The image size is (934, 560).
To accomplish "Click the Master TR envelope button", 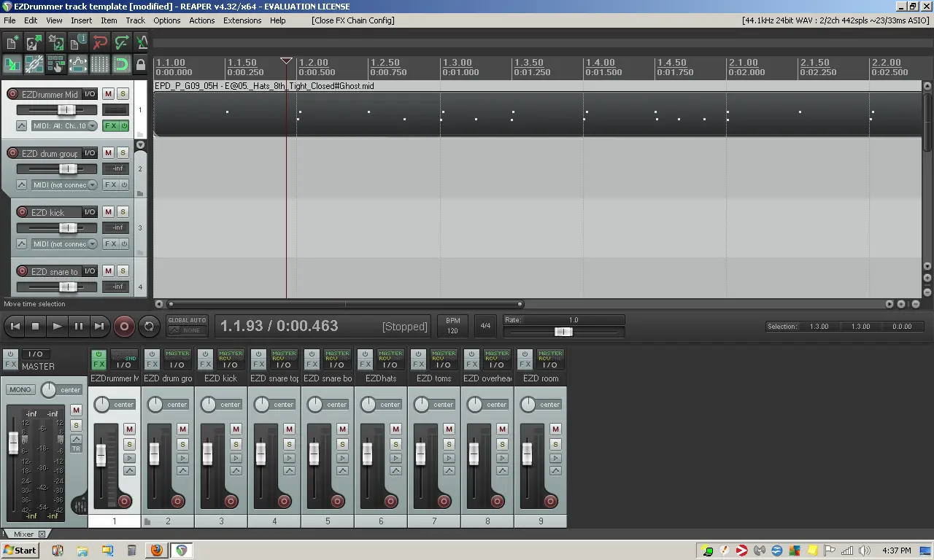I will [76, 448].
